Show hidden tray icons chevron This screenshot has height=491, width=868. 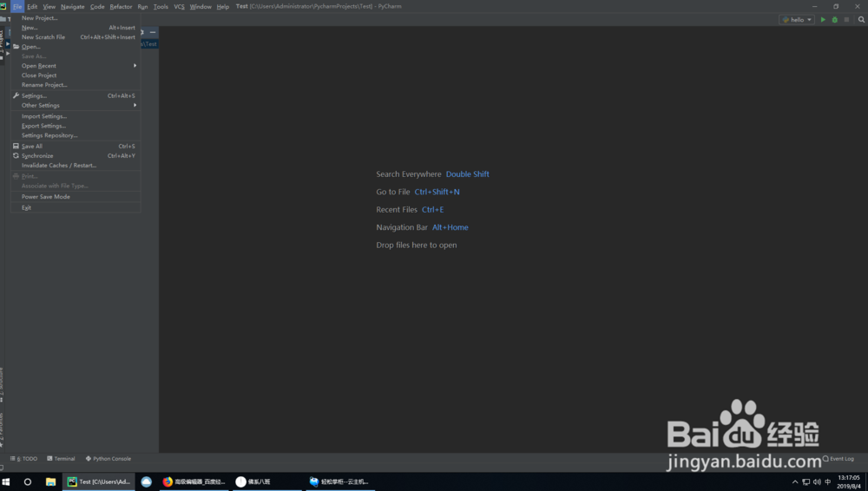(795, 481)
